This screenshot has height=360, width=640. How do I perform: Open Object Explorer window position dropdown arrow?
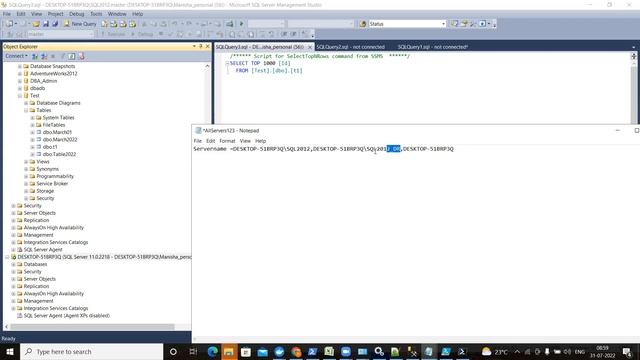pyautogui.click(x=194, y=47)
